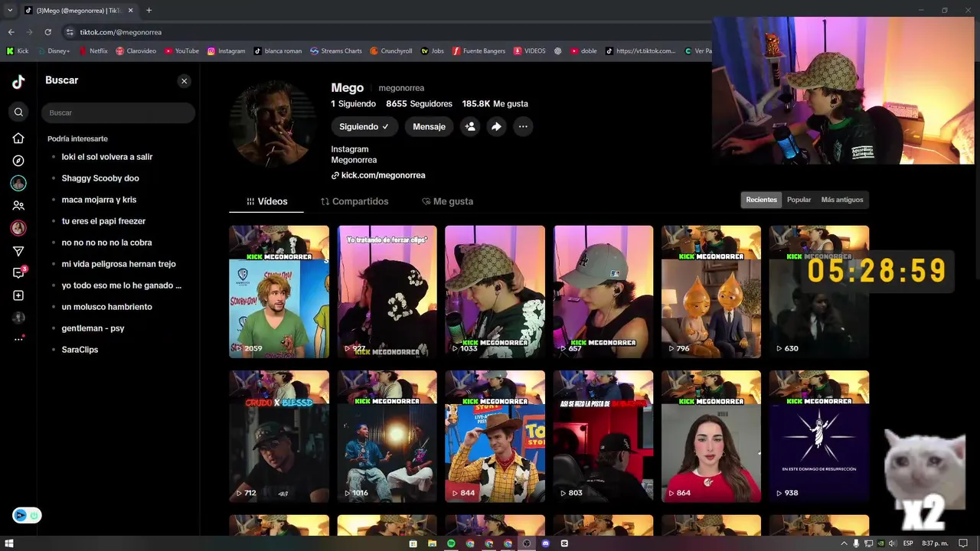Sort videos by Más antiguos

click(x=841, y=200)
